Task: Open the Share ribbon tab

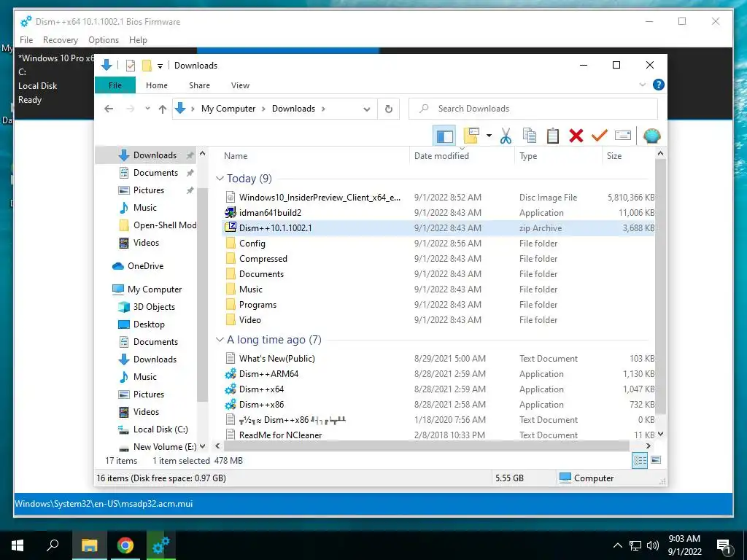Action: coord(200,85)
